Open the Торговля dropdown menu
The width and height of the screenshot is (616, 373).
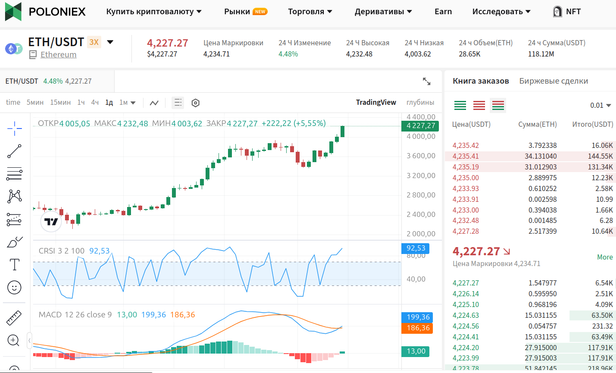click(310, 12)
